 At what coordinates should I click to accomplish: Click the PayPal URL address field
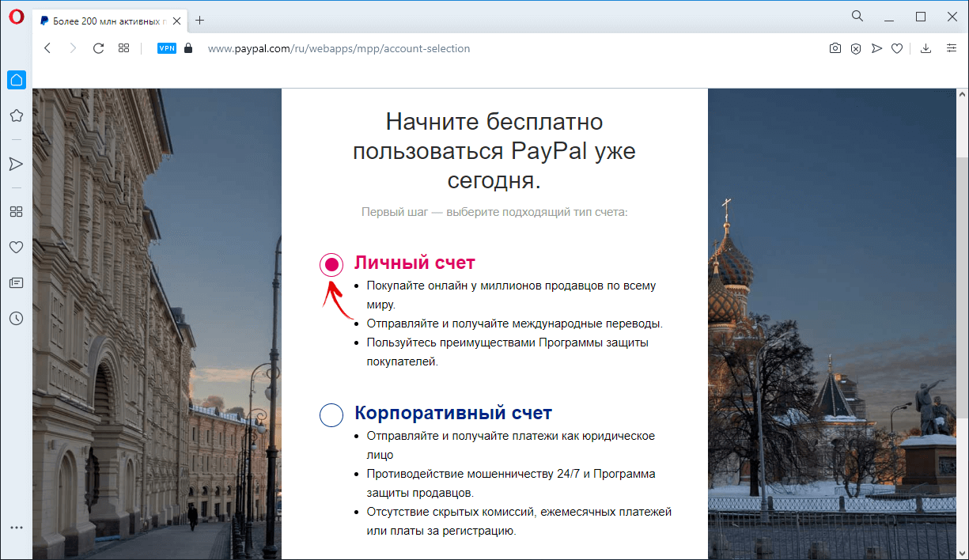[339, 48]
